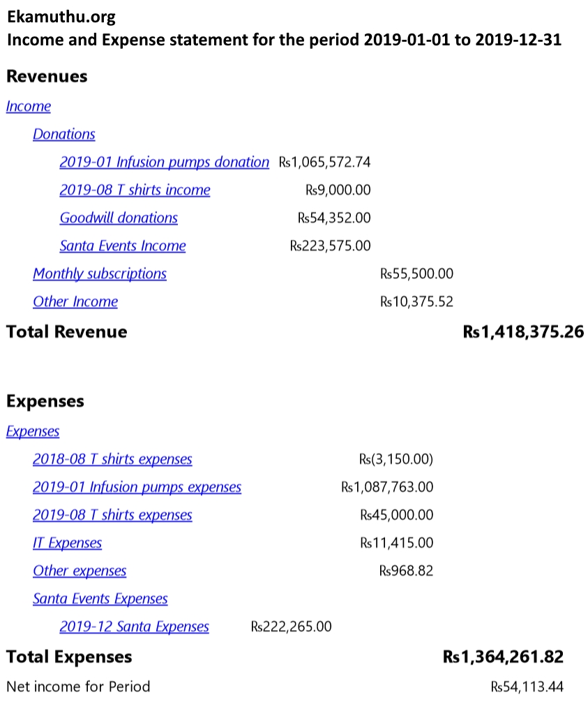Select the amount Rs223,575.00

click(x=331, y=246)
